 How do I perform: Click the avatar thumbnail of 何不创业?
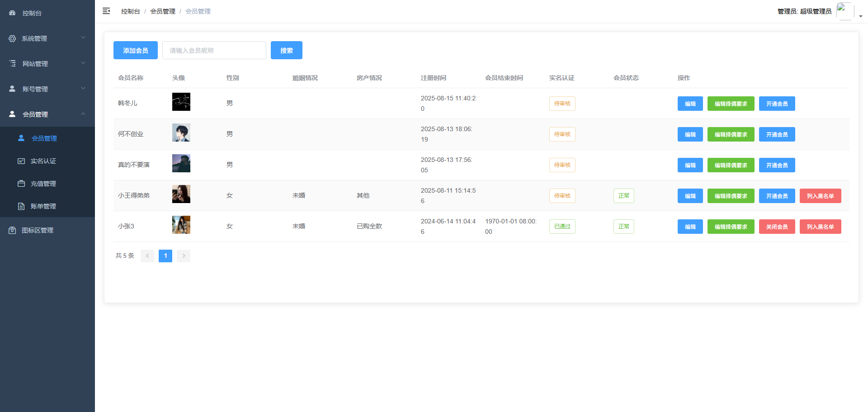click(x=181, y=133)
